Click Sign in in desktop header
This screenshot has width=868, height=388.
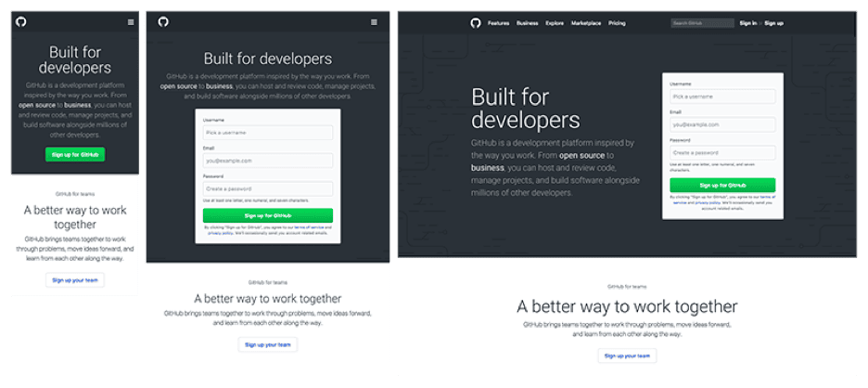747,23
